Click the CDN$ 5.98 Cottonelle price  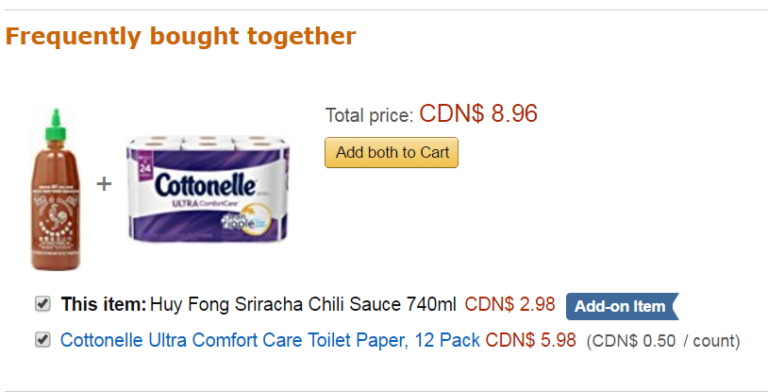click(531, 340)
